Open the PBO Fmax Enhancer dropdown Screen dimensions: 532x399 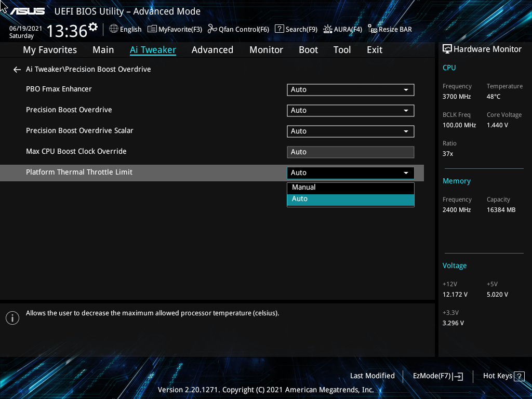click(x=350, y=89)
